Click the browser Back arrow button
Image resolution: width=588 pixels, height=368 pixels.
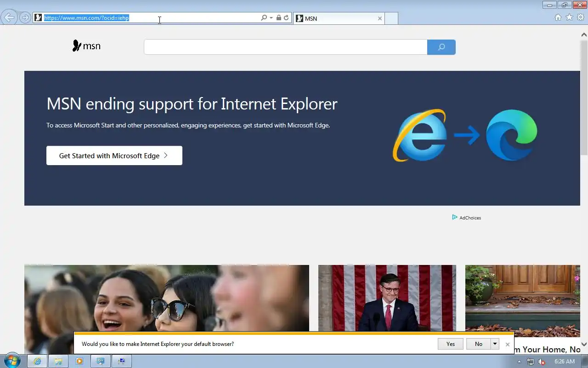[10, 18]
